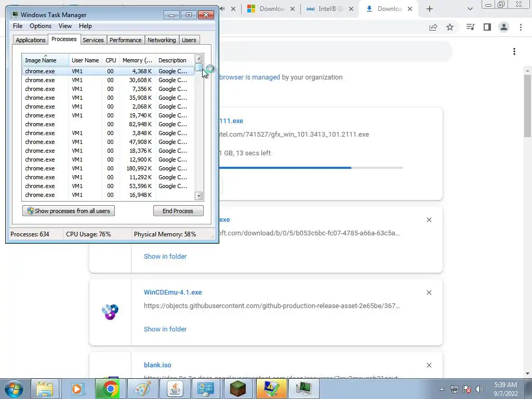Sort processes by Memory column

click(x=137, y=60)
